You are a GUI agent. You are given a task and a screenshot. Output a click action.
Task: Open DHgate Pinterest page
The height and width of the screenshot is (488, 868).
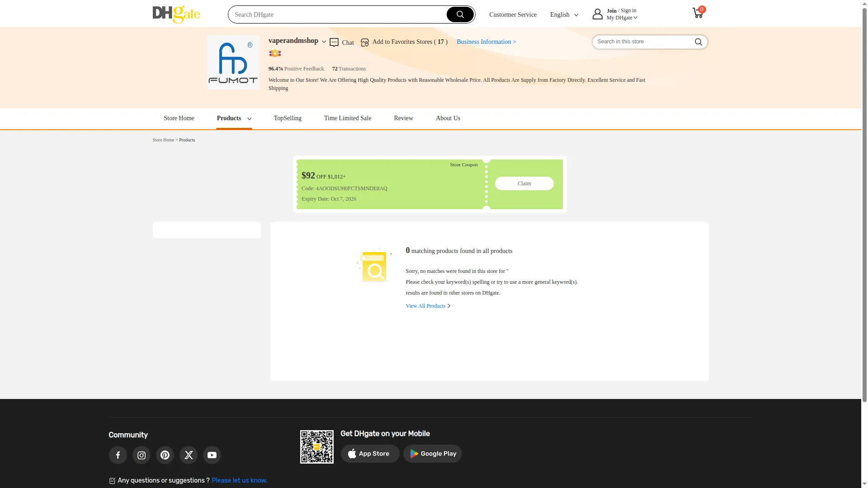click(x=165, y=455)
